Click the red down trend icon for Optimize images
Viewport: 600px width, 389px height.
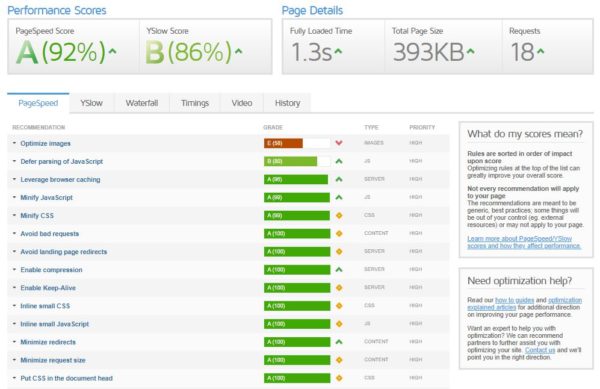pyautogui.click(x=339, y=143)
